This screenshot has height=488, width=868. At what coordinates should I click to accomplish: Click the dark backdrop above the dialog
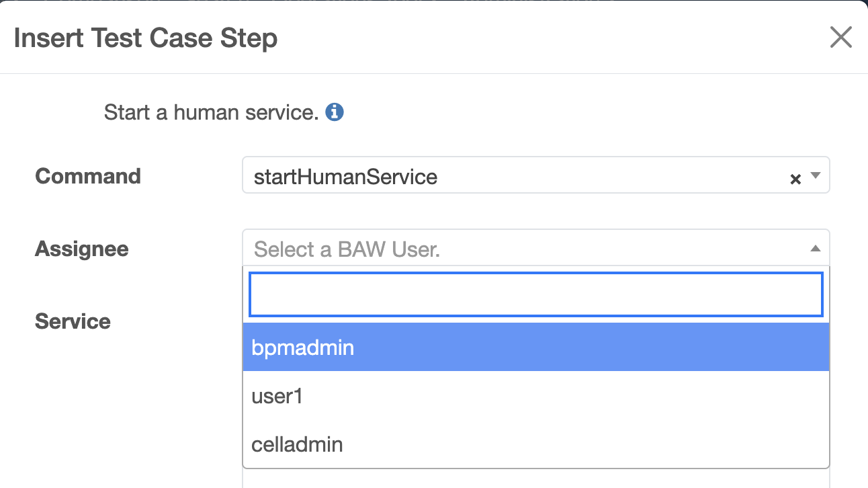tap(434, 1)
